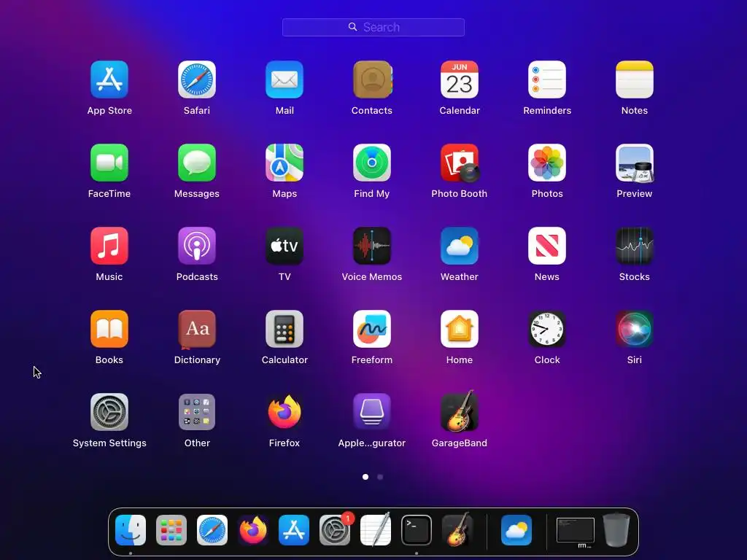Select the first Launchpad page dot
Viewport: 747px width, 560px height.
365,477
